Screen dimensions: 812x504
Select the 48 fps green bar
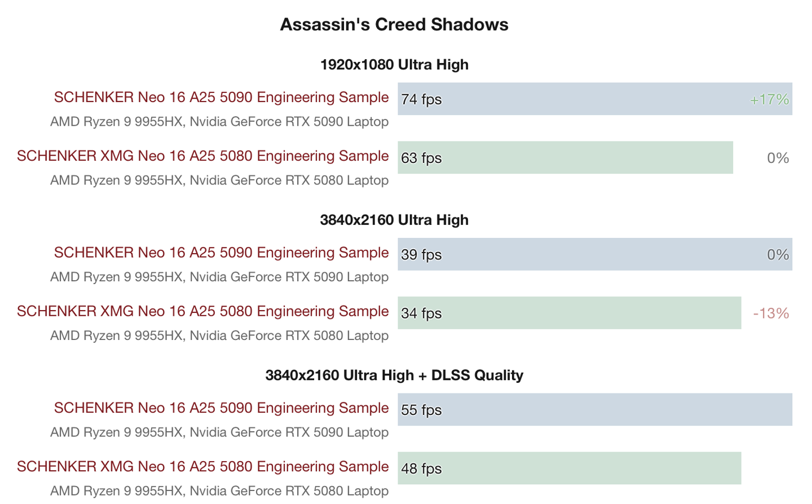[x=569, y=468]
